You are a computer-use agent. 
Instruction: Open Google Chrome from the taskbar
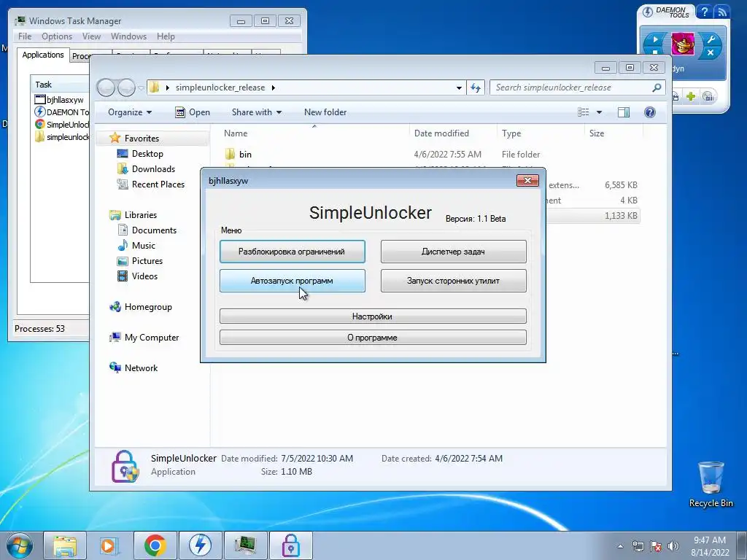pos(155,545)
